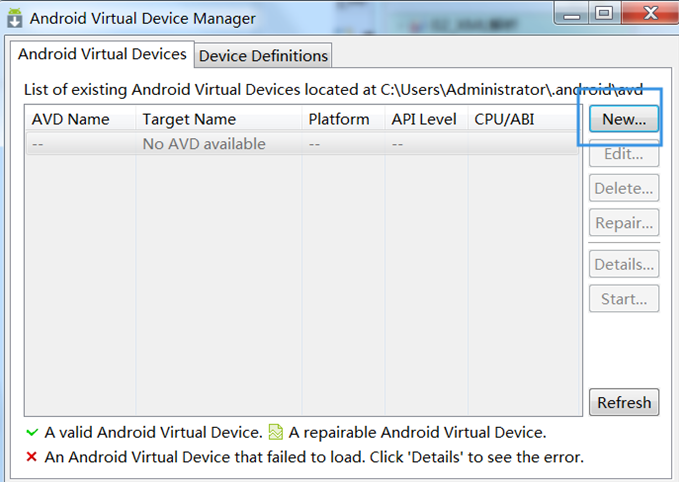Click the Android AVD Manager title icon
Image resolution: width=679 pixels, height=482 pixels.
click(15, 18)
